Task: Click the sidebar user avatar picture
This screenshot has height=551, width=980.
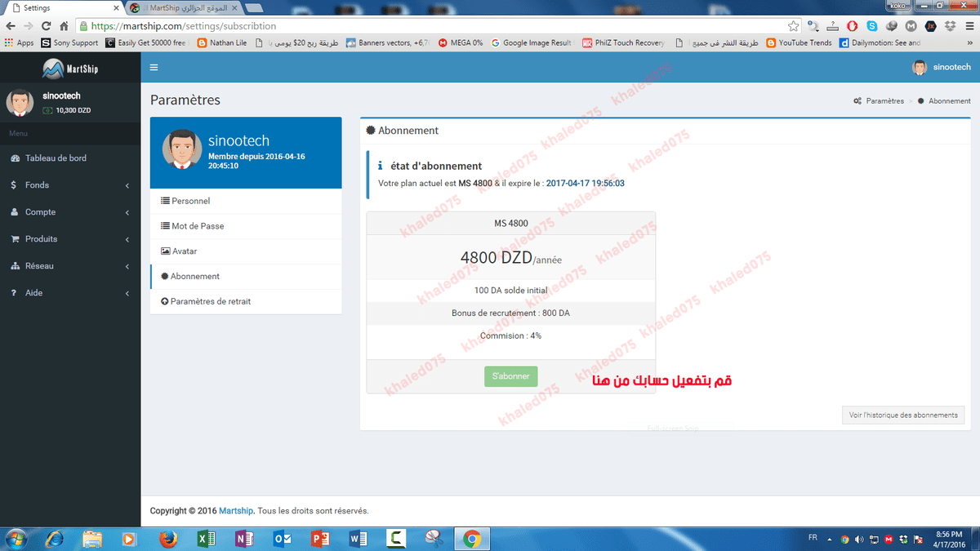Action: tap(20, 102)
